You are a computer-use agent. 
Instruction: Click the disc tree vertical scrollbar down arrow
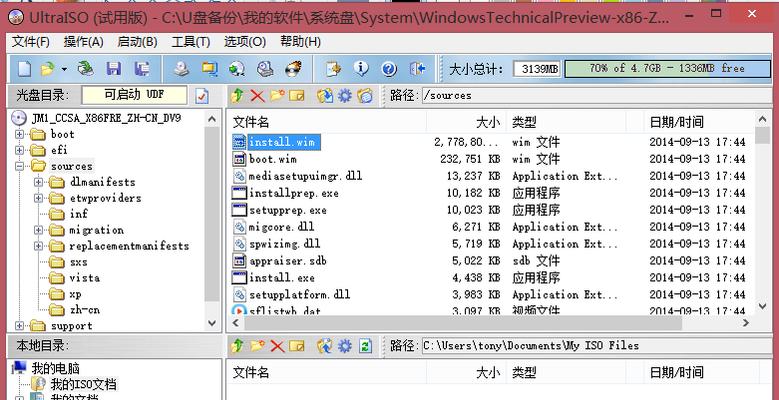click(212, 324)
